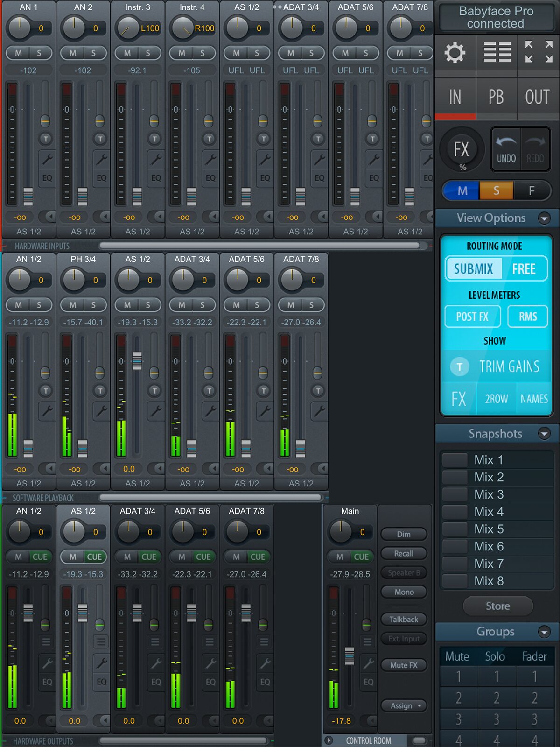The height and width of the screenshot is (747, 560).
Task: Expand AN 1 input channel arrow
Action: click(47, 217)
